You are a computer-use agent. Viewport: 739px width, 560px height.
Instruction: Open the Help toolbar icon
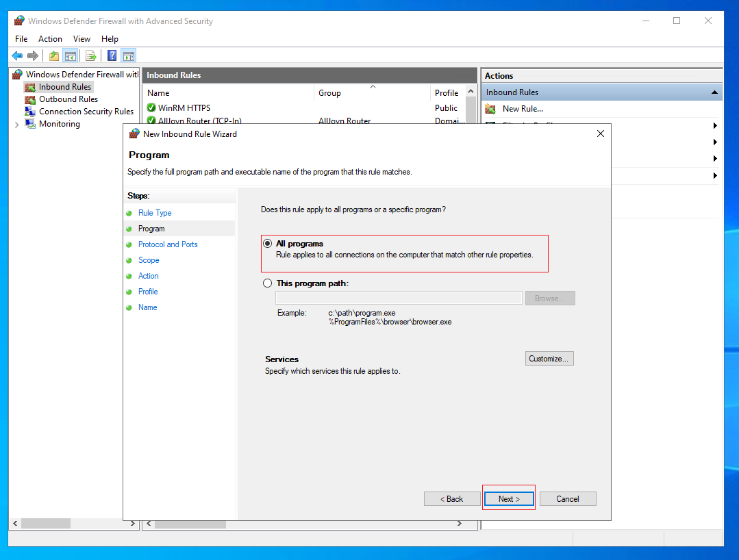point(112,56)
